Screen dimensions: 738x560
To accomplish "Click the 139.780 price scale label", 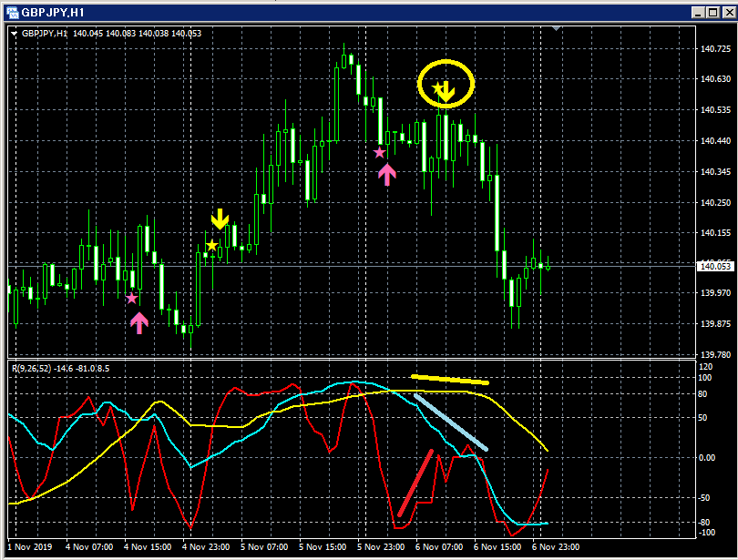I will [x=715, y=354].
